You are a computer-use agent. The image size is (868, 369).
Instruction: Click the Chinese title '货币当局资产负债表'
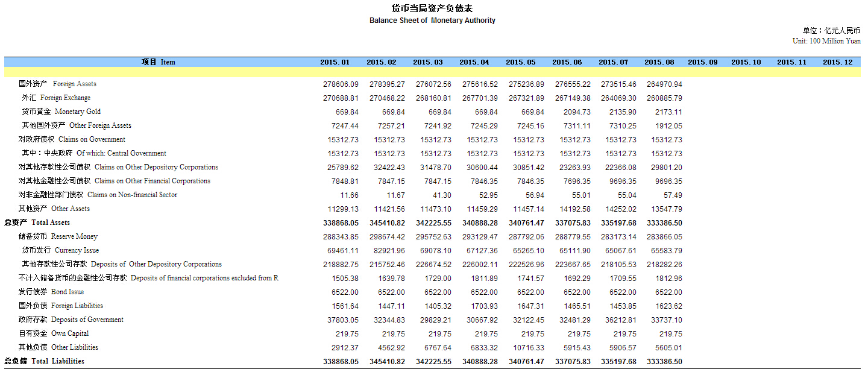pyautogui.click(x=432, y=8)
